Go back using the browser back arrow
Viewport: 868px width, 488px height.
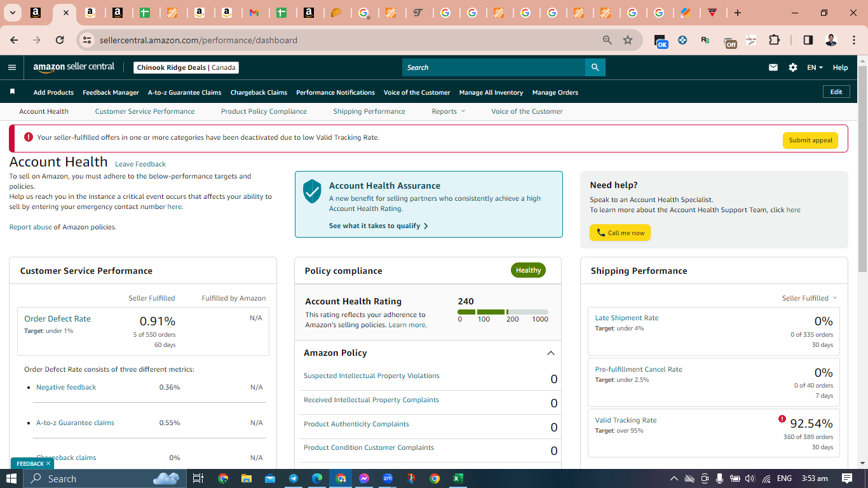[x=14, y=40]
